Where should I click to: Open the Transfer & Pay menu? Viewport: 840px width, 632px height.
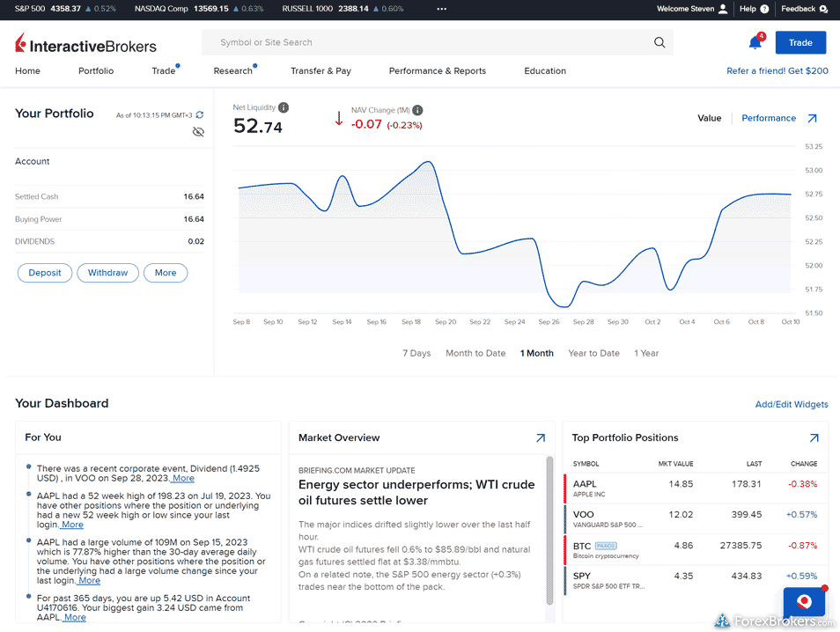click(x=321, y=70)
